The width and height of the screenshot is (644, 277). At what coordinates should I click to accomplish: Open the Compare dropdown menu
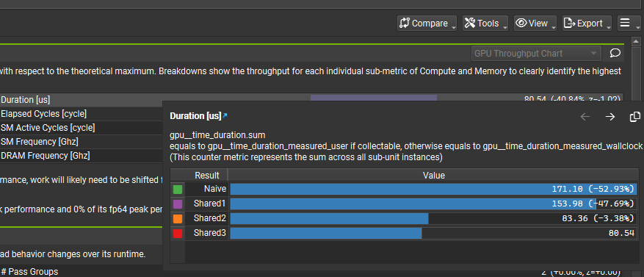(427, 24)
